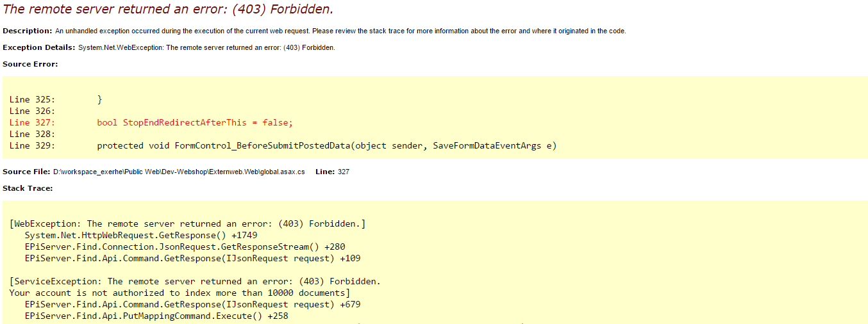Click the red Line 327 number
868x324 pixels.
[x=32, y=122]
